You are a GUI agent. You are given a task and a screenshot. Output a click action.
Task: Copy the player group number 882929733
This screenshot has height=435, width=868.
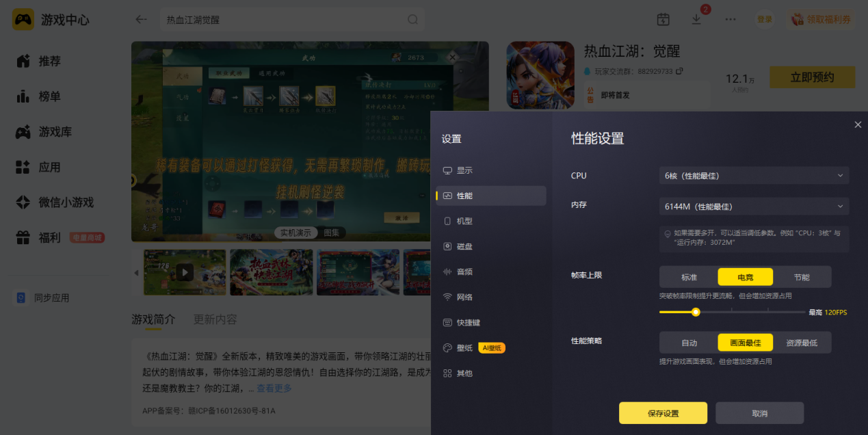click(679, 71)
